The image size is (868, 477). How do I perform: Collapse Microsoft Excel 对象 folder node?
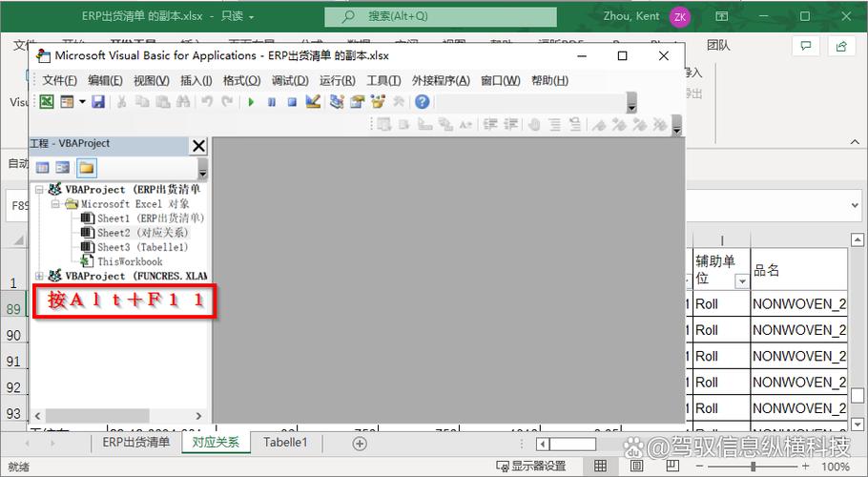55,203
